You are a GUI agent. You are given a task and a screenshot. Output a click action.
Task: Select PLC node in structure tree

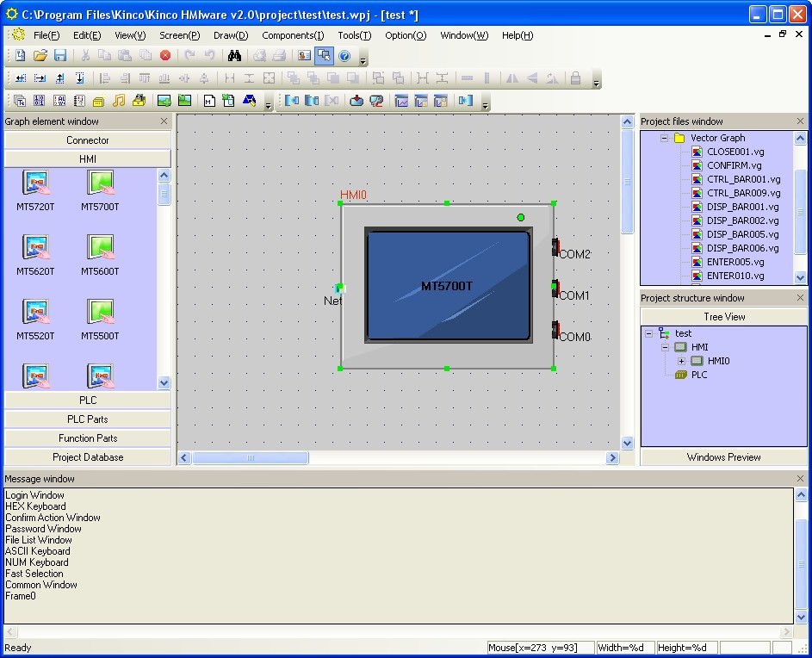698,375
